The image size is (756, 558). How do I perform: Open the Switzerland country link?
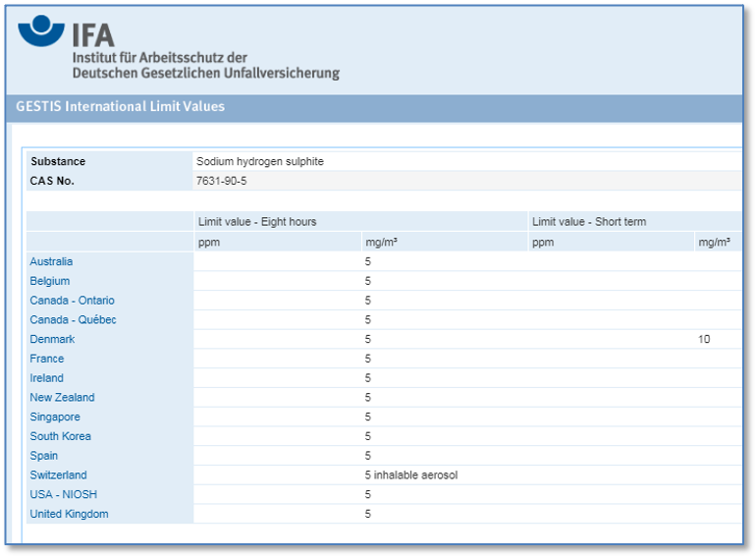pos(58,474)
